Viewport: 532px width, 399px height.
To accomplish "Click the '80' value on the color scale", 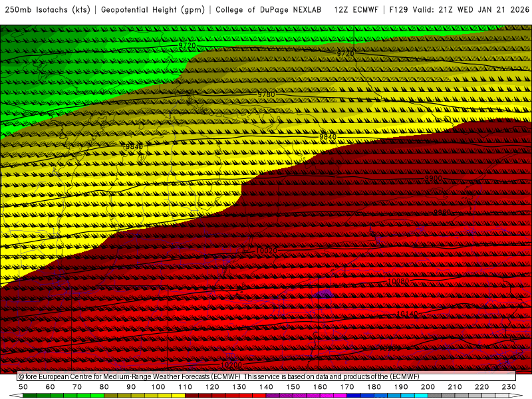I will click(104, 387).
